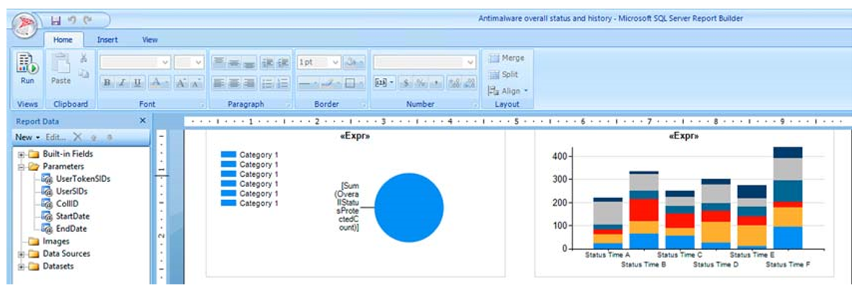
Task: Toggle Italic formatting
Action: pyautogui.click(x=122, y=82)
